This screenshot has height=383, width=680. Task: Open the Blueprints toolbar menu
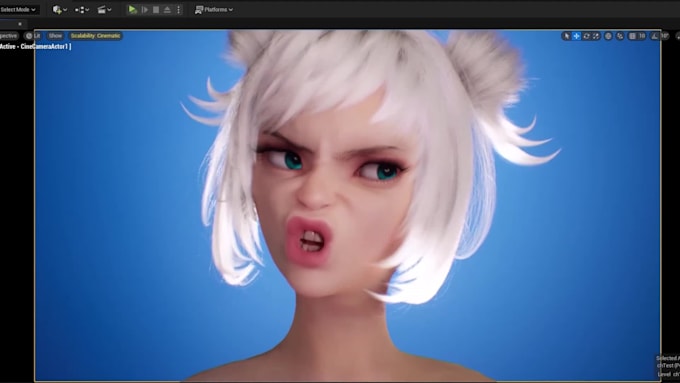[82, 10]
